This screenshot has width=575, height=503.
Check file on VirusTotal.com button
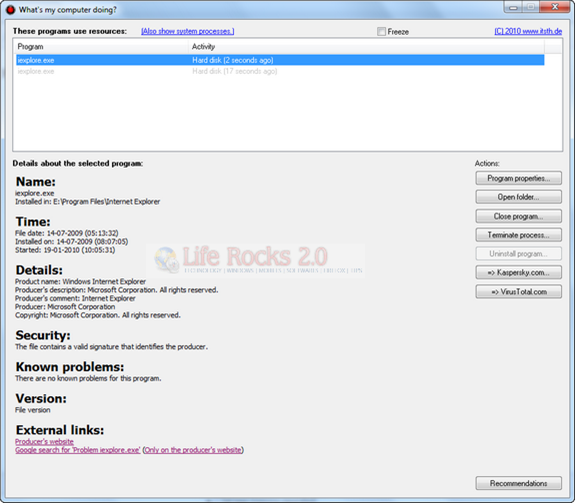[x=519, y=291]
